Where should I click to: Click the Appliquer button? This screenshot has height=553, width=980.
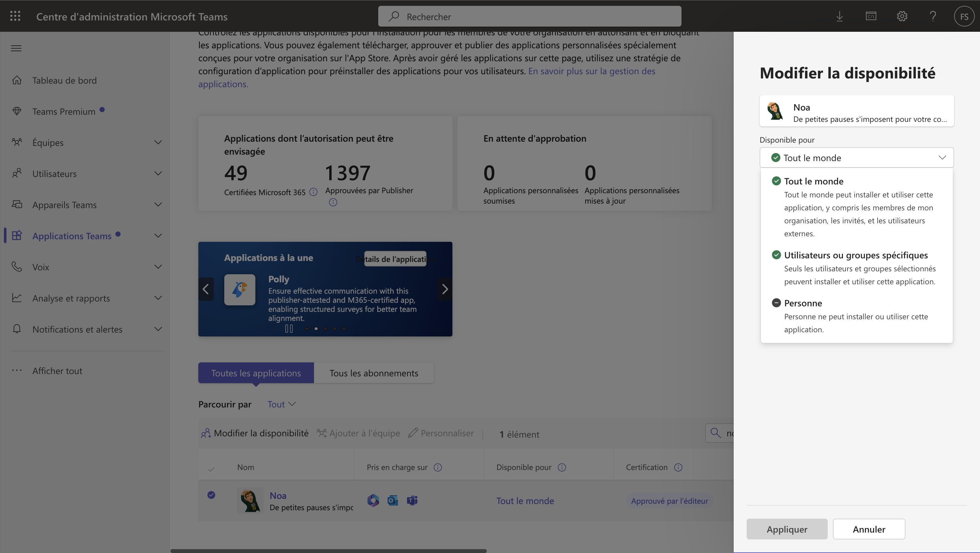click(x=787, y=529)
